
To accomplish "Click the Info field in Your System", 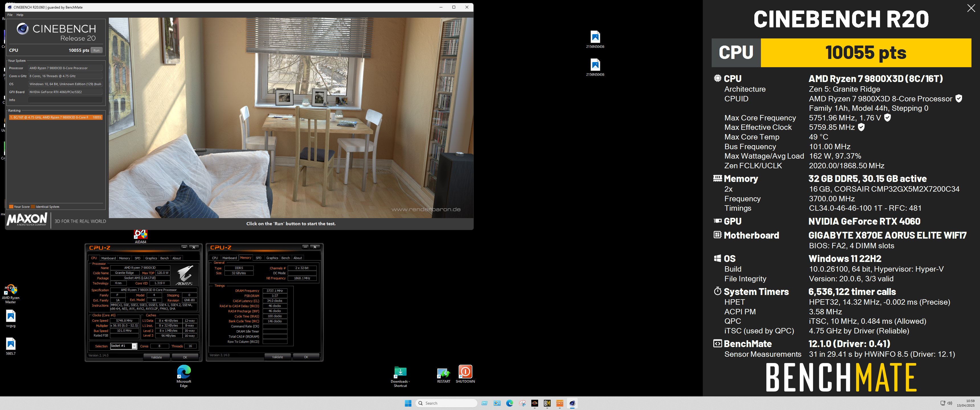I will 65,100.
